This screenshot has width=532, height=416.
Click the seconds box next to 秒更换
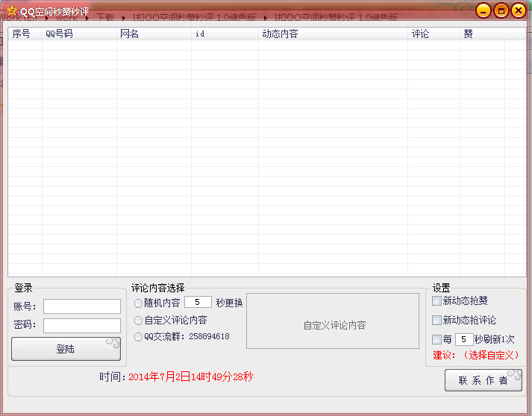coord(198,302)
